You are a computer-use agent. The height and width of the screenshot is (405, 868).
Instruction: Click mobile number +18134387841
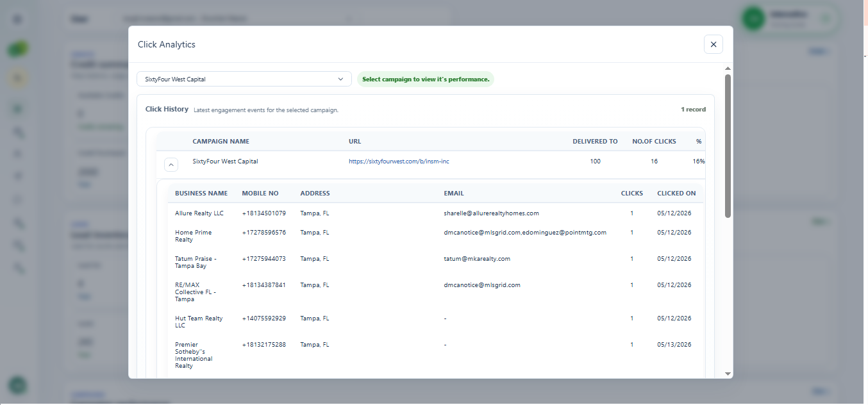coord(263,285)
